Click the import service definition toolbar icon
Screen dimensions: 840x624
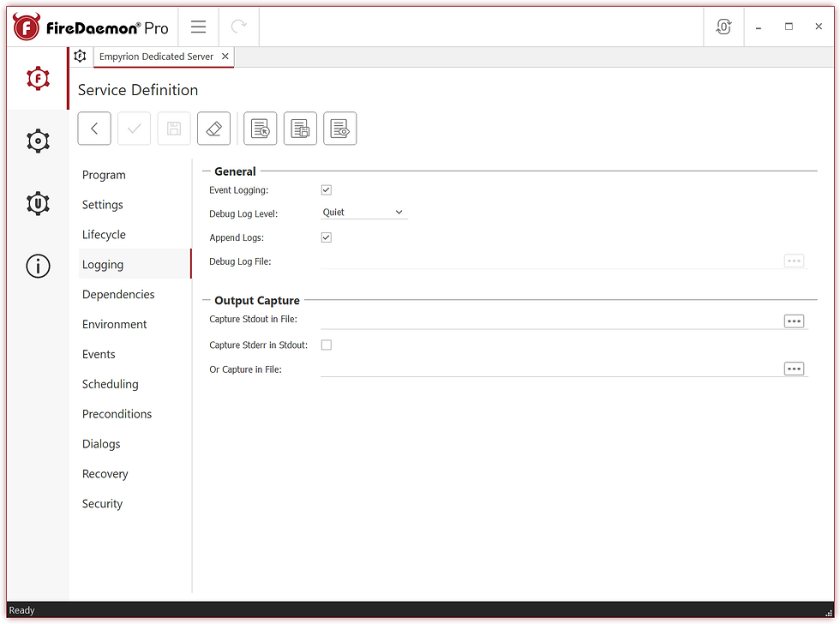[x=260, y=128]
